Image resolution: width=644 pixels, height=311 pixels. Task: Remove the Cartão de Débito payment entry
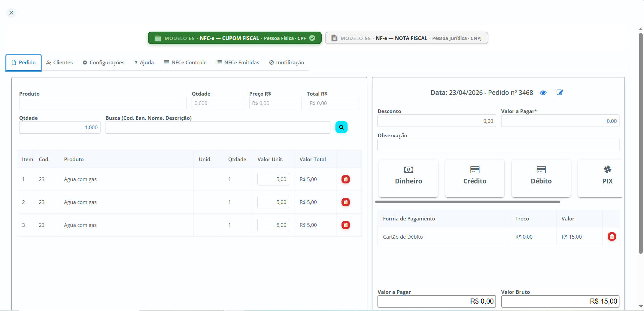(612, 237)
